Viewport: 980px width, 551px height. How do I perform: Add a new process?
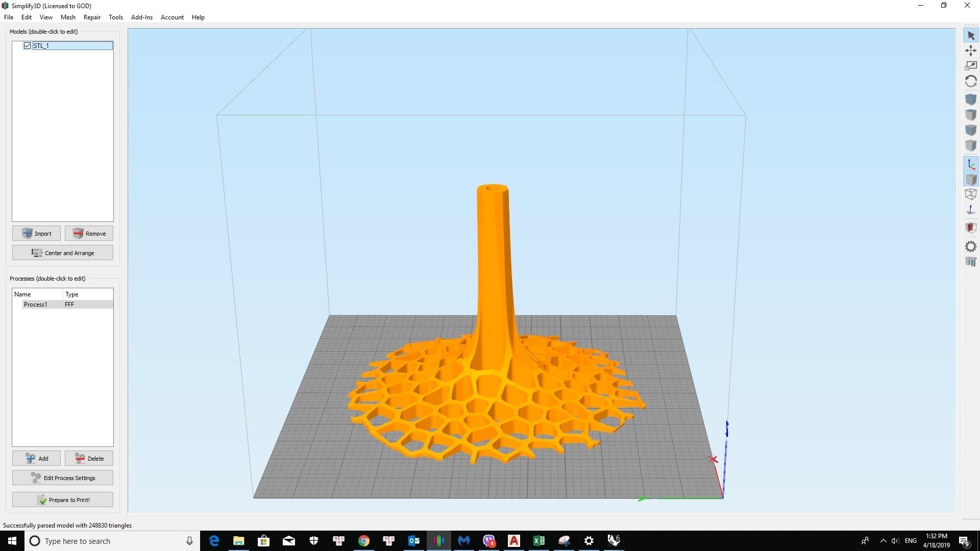coord(36,459)
